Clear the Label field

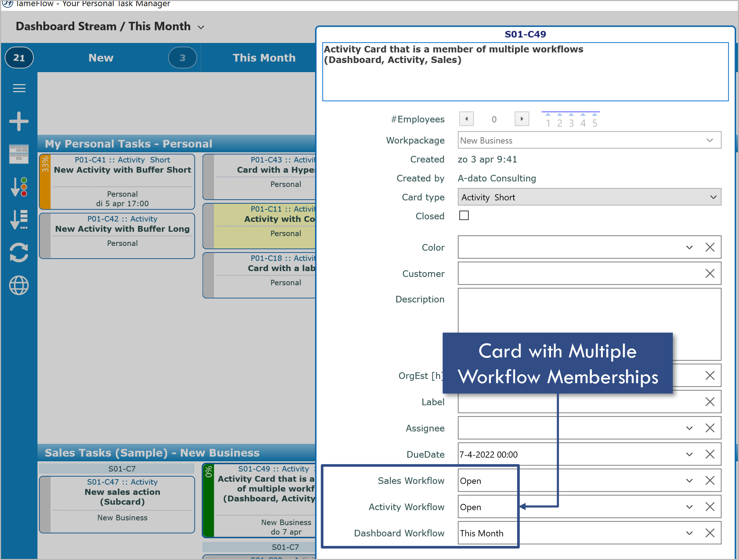[x=710, y=402]
